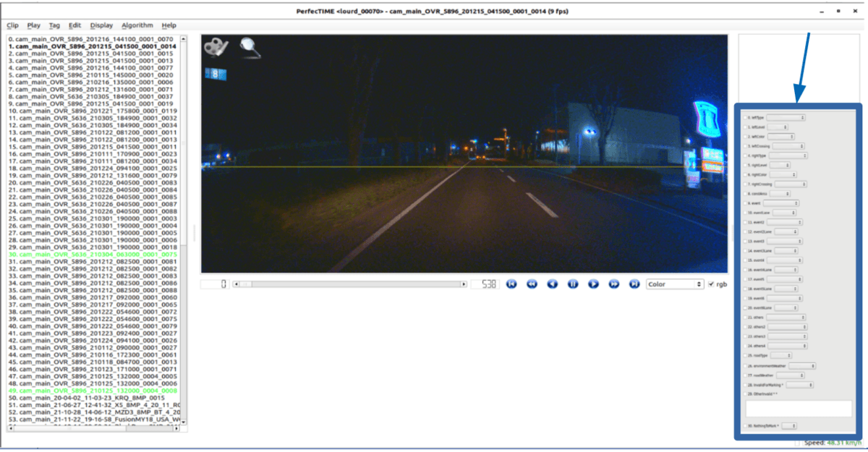The width and height of the screenshot is (868, 452).
Task: Select green clip 49. cam_main_OVR_5896_210125_132000_0004_0008
Action: (93, 391)
